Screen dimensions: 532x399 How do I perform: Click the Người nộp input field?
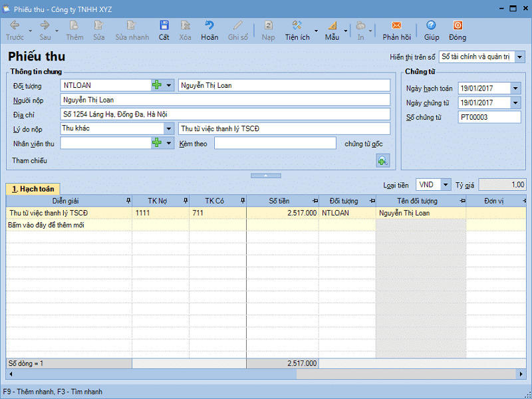(225, 100)
